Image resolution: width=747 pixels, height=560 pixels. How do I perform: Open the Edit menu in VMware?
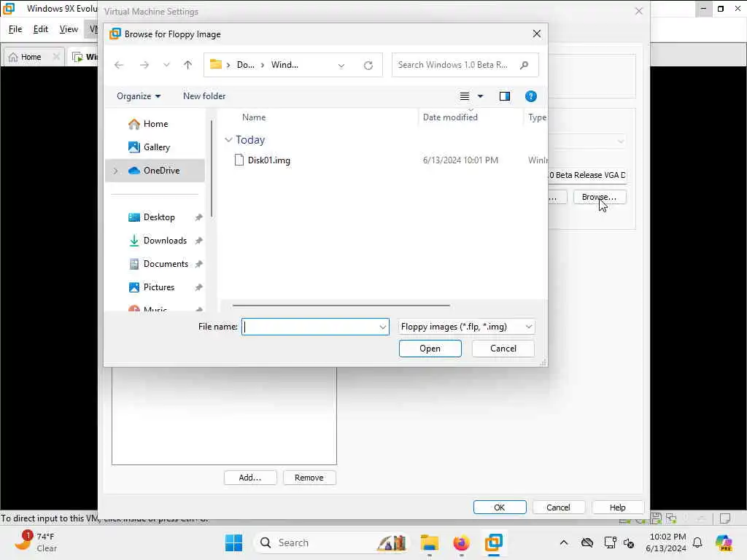point(41,29)
